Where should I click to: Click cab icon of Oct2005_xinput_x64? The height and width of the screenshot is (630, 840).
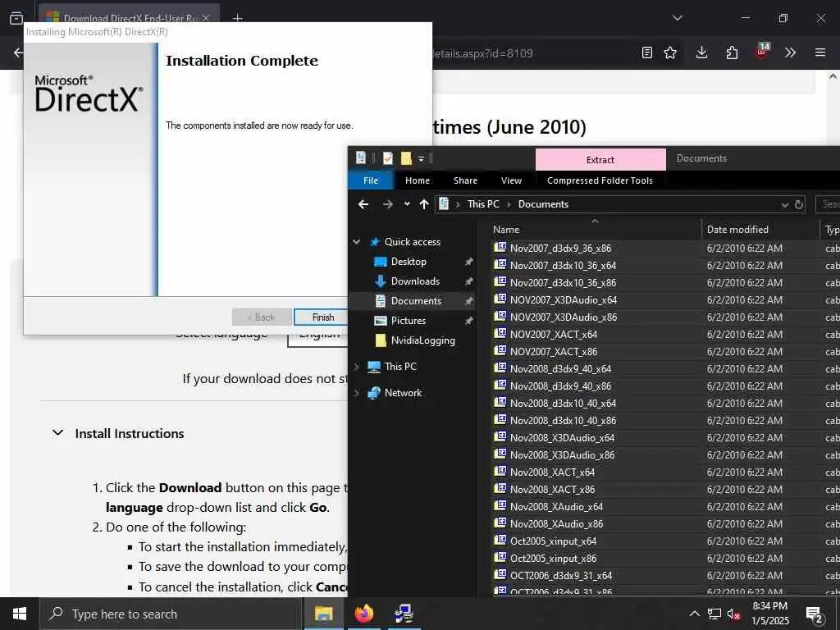[500, 540]
